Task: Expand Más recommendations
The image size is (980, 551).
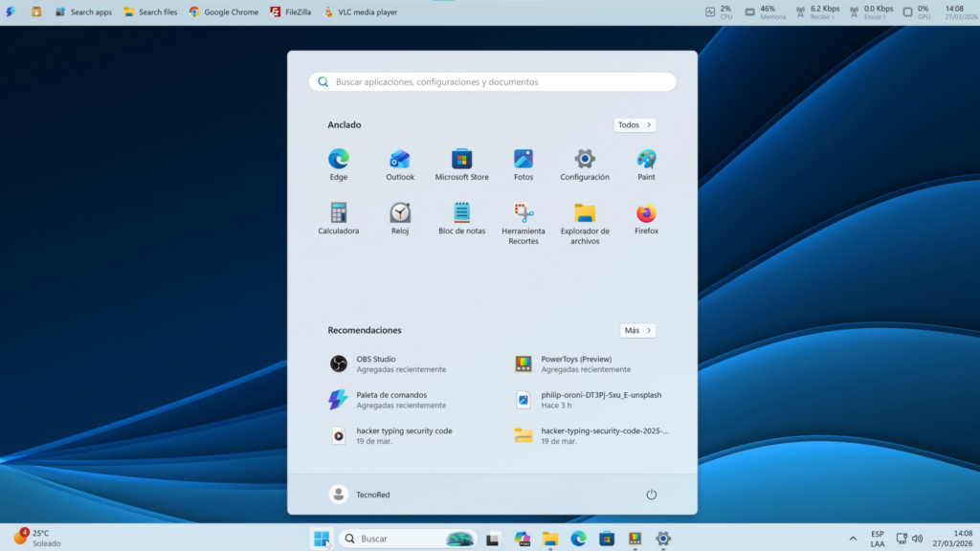Action: click(637, 331)
